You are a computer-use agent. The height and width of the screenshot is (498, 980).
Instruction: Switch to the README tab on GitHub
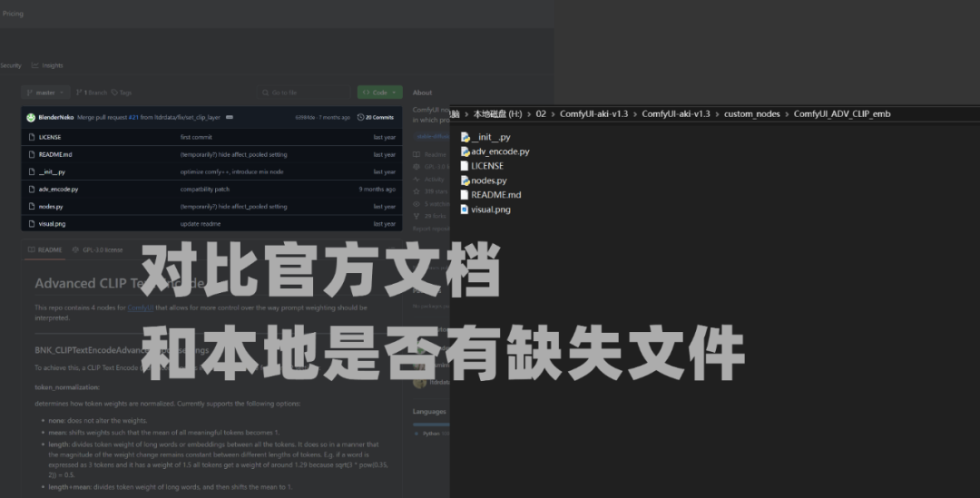[45, 250]
